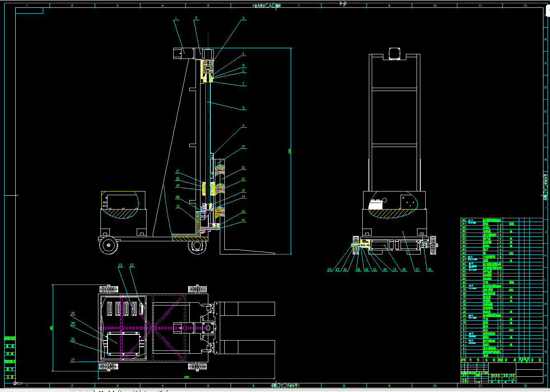This screenshot has height=392, width=550.
Task: Click part callout number 33
Action: (374, 269)
